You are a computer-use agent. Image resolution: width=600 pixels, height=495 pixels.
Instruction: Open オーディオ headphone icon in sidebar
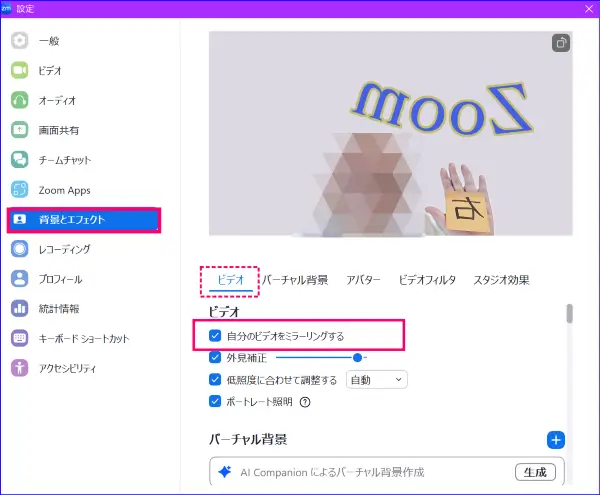pyautogui.click(x=20, y=100)
